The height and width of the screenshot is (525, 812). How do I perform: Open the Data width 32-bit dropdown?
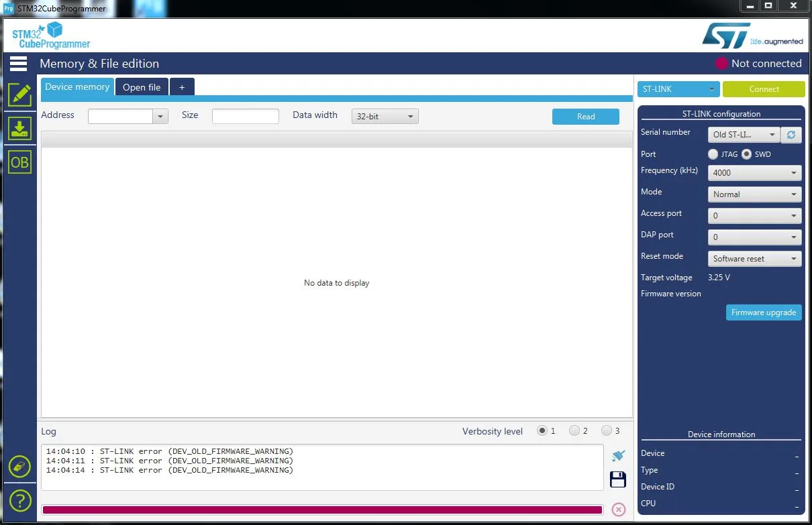[385, 117]
